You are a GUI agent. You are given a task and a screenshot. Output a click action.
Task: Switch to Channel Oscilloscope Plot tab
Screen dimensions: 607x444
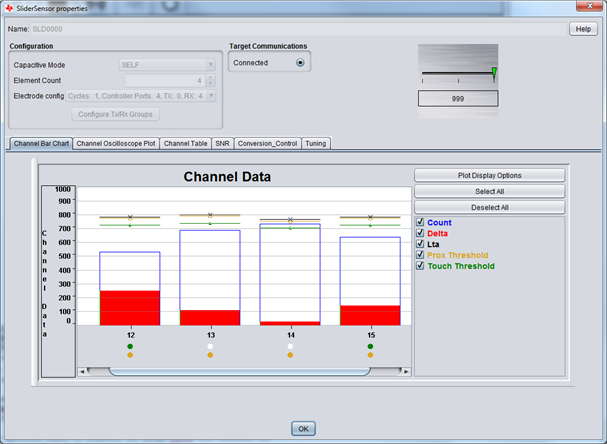click(x=116, y=143)
